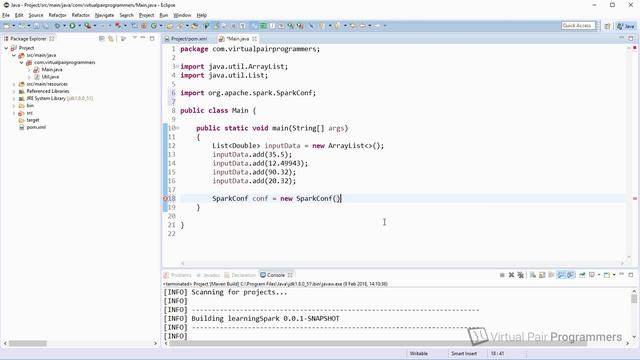
Task: Expand JRE System Library node
Action: click(x=14, y=98)
